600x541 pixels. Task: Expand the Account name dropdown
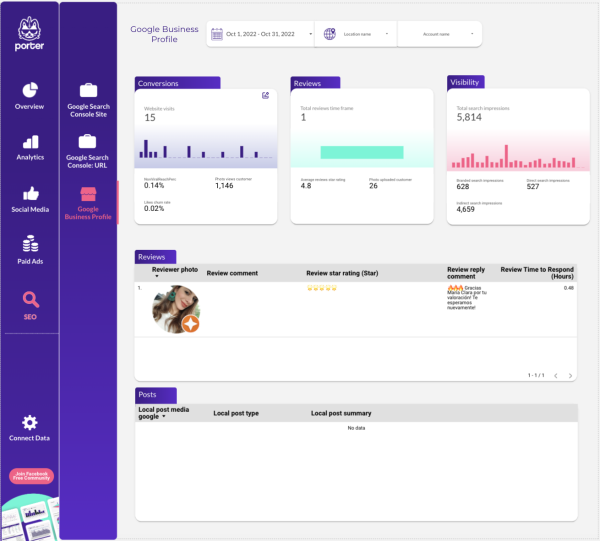440,34
